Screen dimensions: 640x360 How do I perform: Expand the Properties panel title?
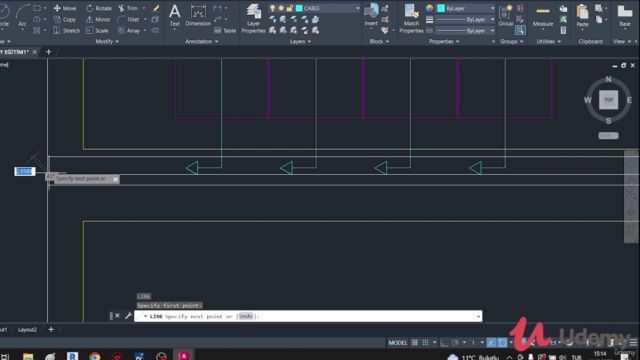coord(444,41)
